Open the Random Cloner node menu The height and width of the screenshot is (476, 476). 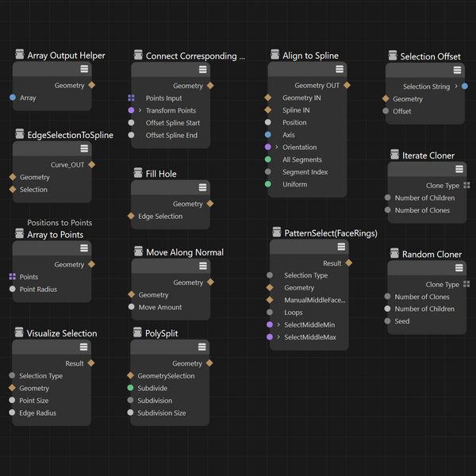[459, 268]
